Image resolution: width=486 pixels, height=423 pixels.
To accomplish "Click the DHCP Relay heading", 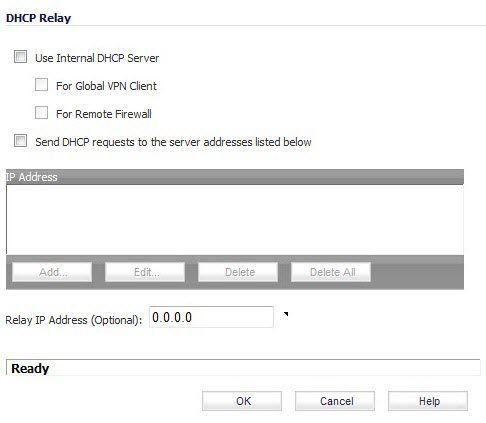I will click(38, 18).
